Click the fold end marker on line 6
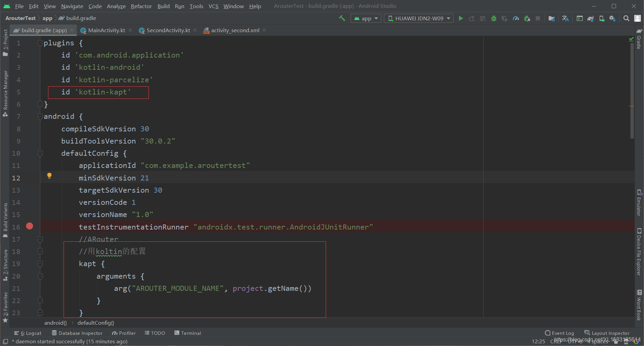 click(x=40, y=104)
